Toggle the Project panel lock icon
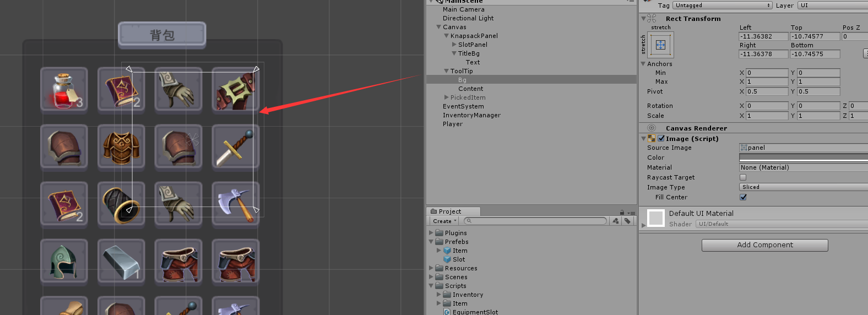This screenshot has width=868, height=315. 622,212
